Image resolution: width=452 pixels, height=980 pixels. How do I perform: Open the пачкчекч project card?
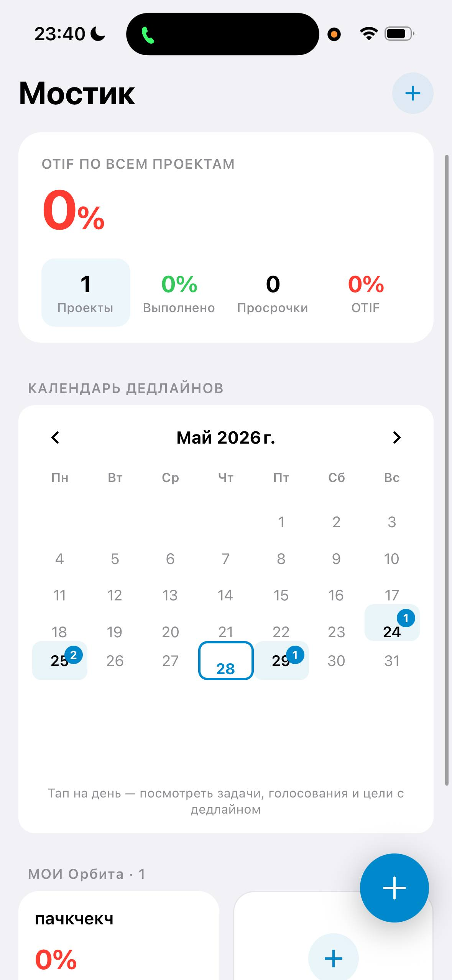[119, 936]
